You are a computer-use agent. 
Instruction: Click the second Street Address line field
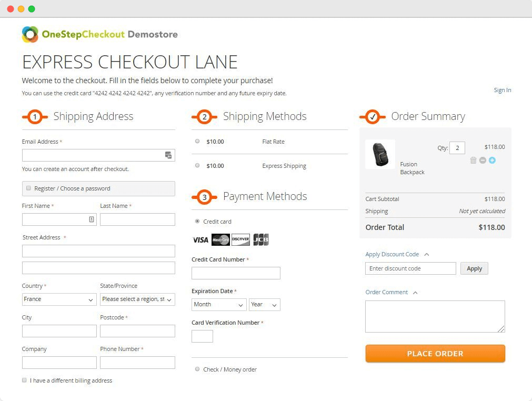[98, 268]
